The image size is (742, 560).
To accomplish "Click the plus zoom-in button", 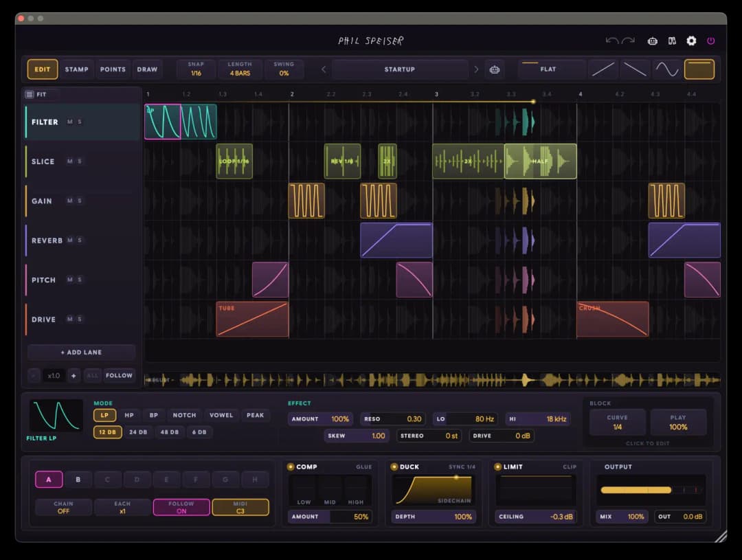I will tap(74, 375).
